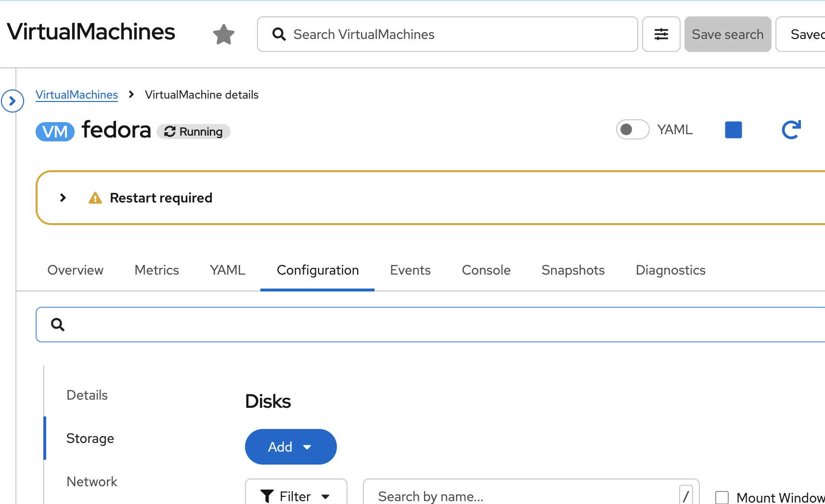Click the warning triangle icon in alert
The height and width of the screenshot is (504, 825).
(95, 198)
